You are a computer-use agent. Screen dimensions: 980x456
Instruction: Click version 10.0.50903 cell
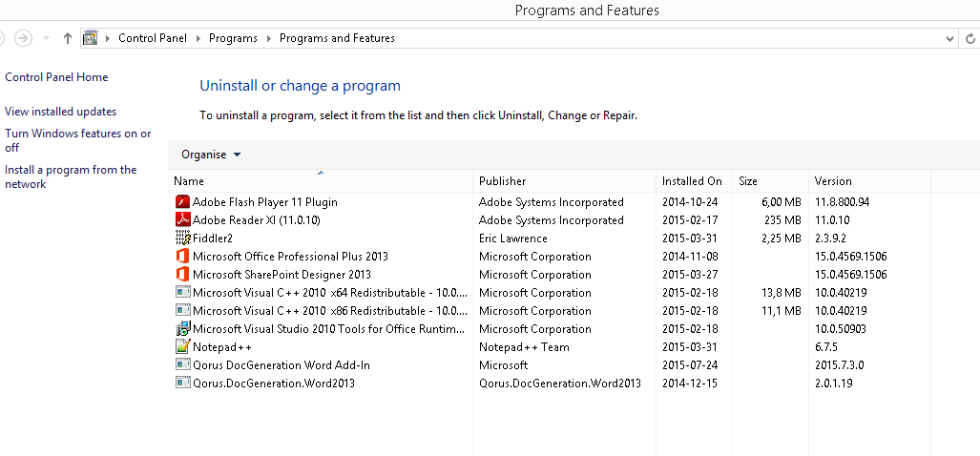pyautogui.click(x=840, y=328)
